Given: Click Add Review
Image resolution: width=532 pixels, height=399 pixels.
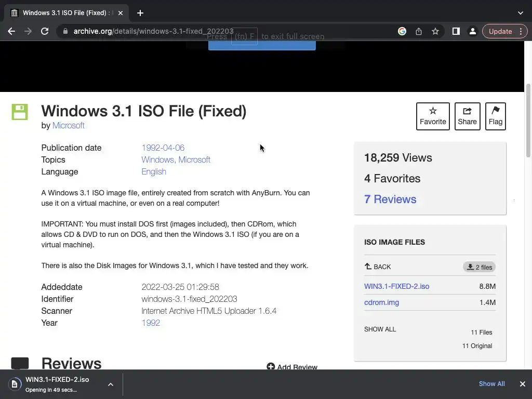Looking at the screenshot, I should tap(292, 367).
